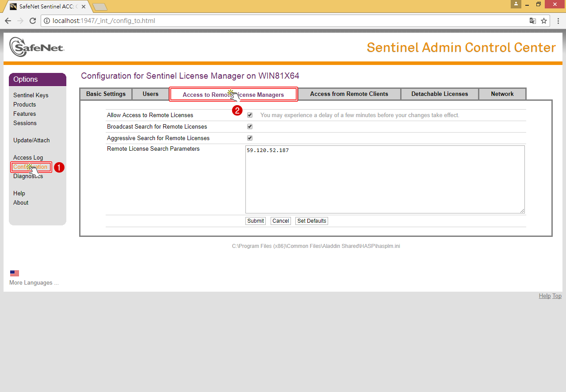The width and height of the screenshot is (566, 392).
Task: Open the Detachable Licenses tab
Action: coord(440,94)
